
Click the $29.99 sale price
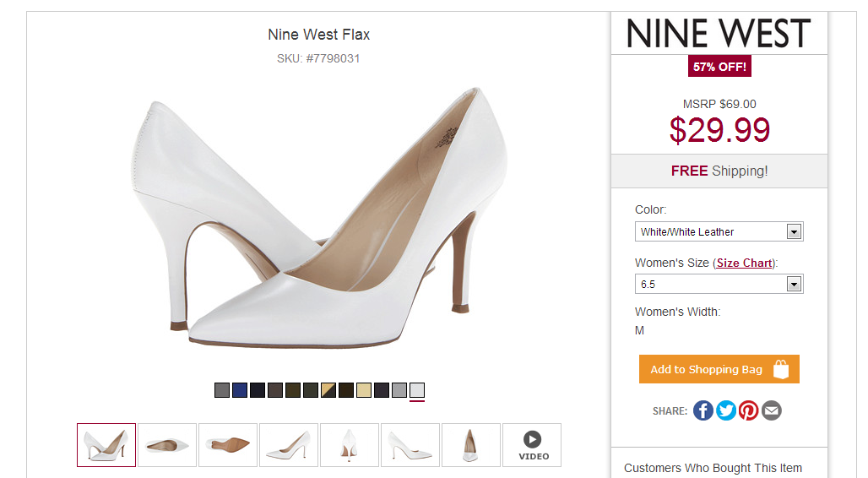tap(719, 130)
